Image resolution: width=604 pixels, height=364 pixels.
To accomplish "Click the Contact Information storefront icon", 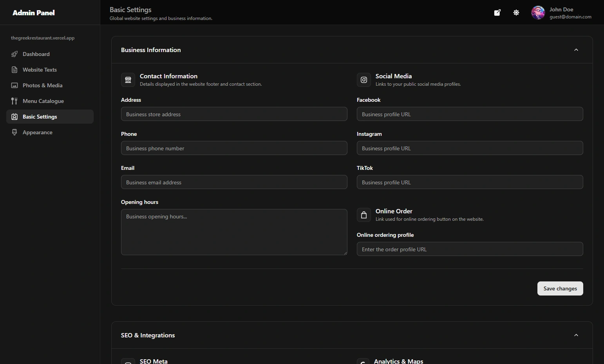I will coord(128,80).
